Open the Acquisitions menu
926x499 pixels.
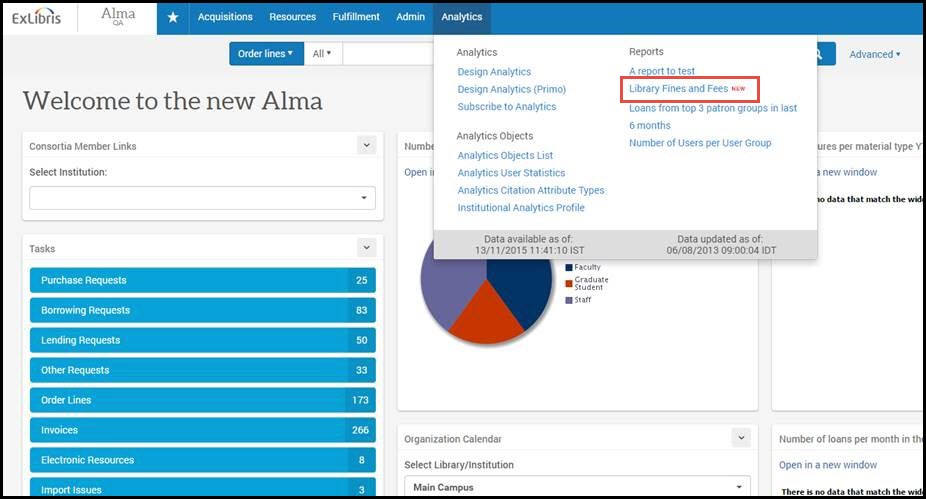point(225,17)
